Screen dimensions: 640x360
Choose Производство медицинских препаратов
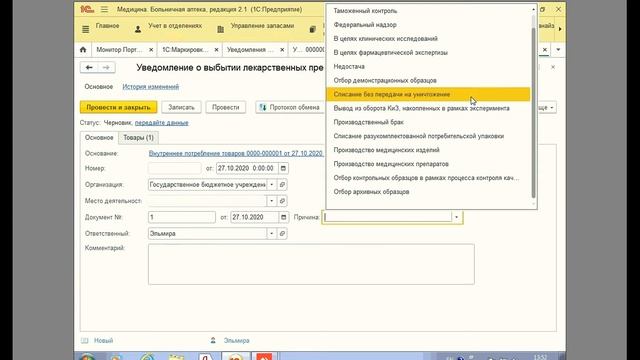click(428, 164)
